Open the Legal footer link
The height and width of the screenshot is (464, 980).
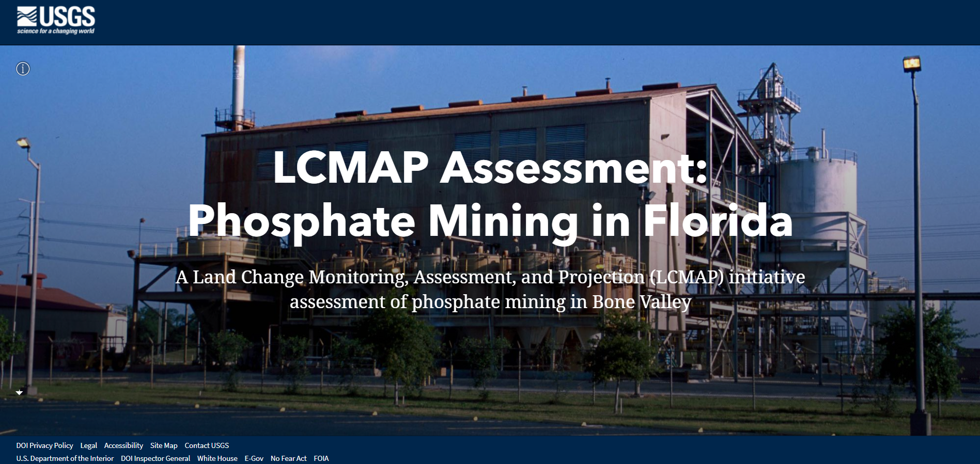tap(89, 445)
